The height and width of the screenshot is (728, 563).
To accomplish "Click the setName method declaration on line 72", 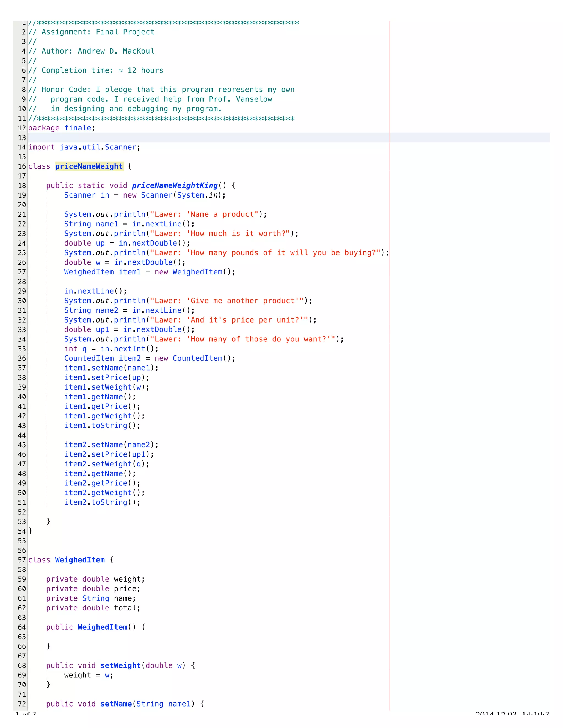I will pyautogui.click(x=125, y=704).
